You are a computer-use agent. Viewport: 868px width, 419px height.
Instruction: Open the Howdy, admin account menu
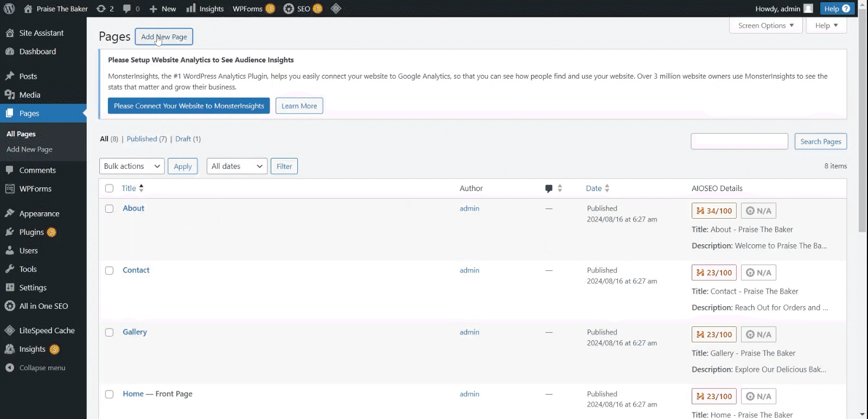tap(784, 9)
